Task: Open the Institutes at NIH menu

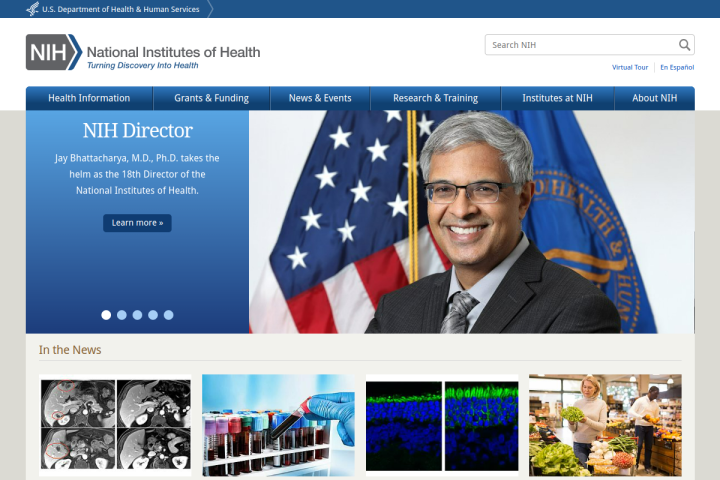Action: click(557, 98)
